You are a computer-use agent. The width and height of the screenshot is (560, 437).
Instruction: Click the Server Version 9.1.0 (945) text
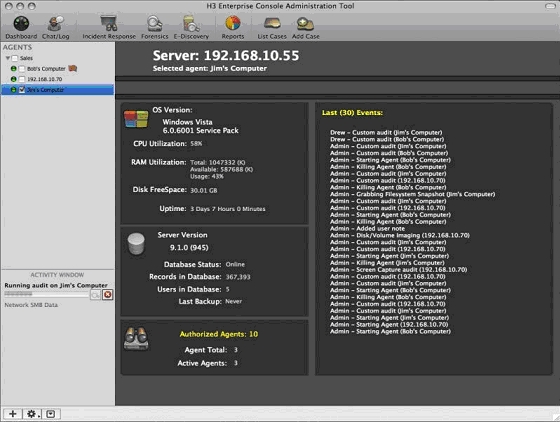pos(189,248)
